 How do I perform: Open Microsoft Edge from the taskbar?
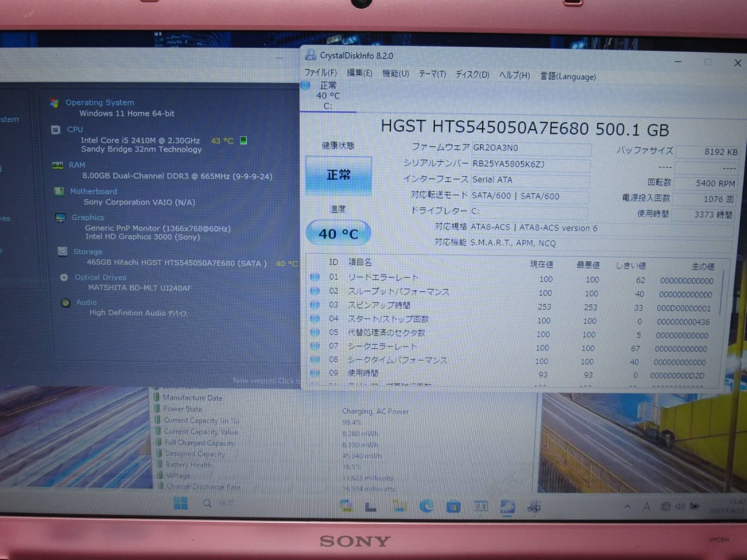click(426, 506)
